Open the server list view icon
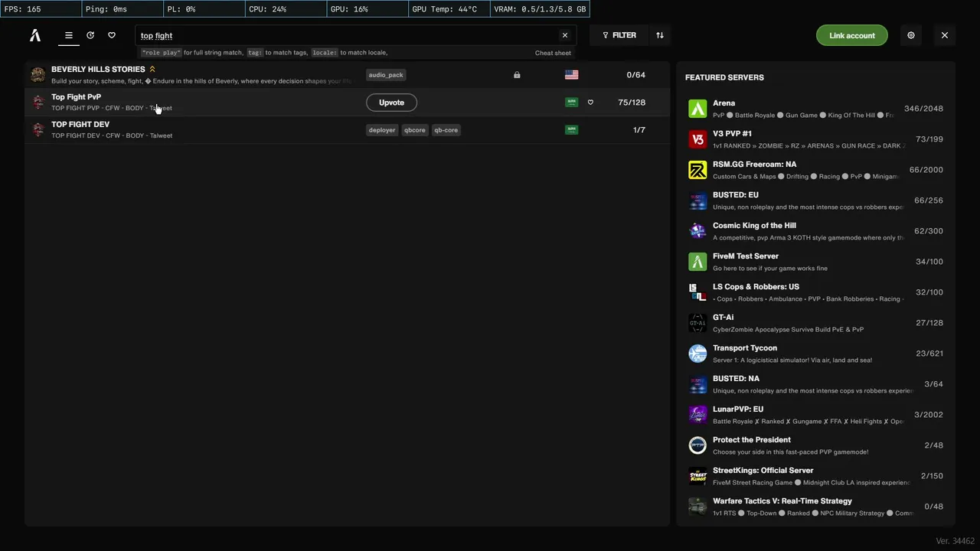Screen dimensions: 980x551 click(x=69, y=35)
